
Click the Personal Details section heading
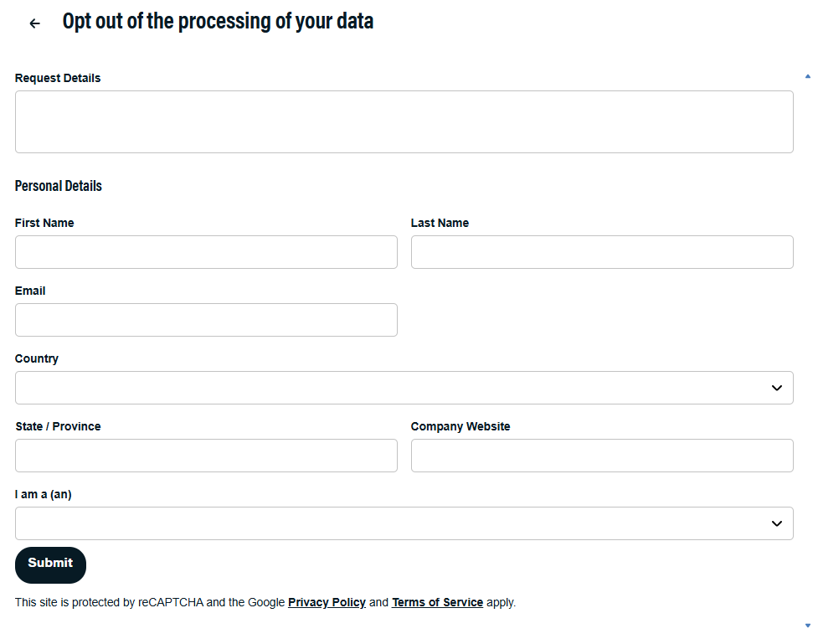pyautogui.click(x=58, y=185)
